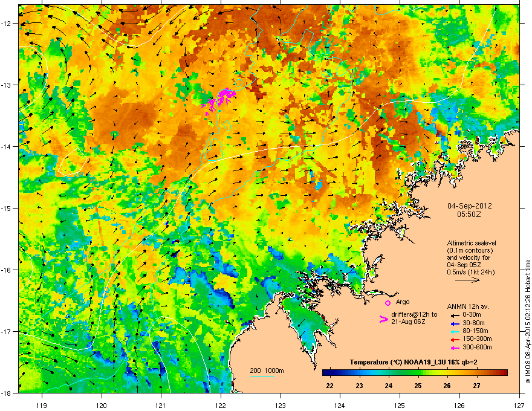Click the vertical IMOS copyright timestamp text
Screen dimensions: 532x411
528,322
